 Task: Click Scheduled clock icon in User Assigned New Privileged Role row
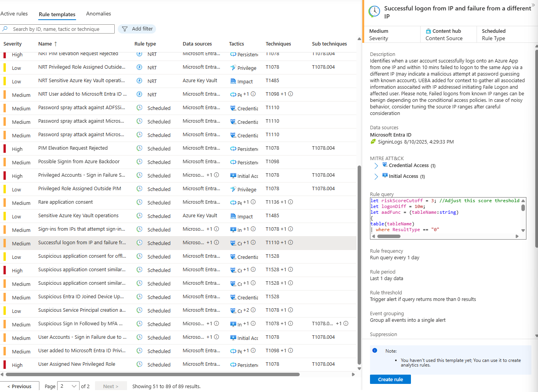point(139,364)
